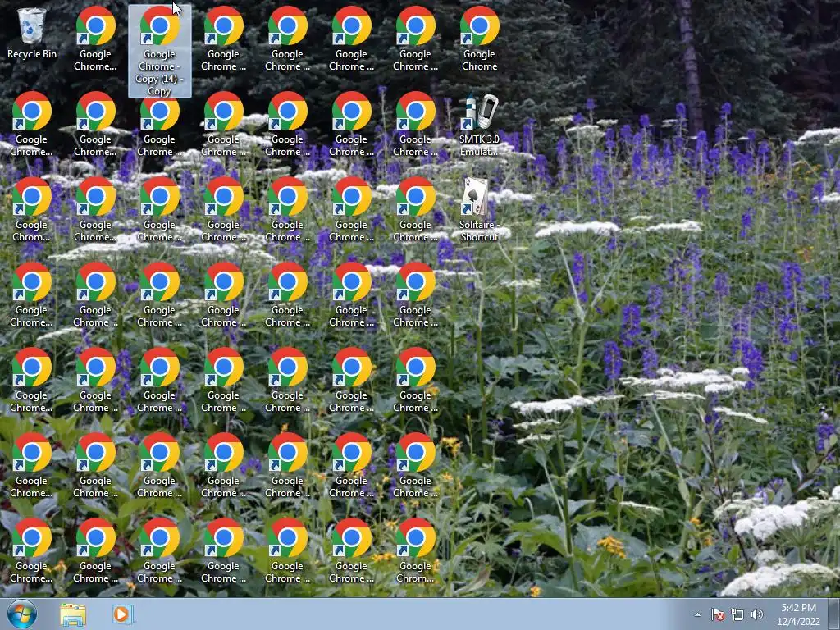
Task: Select the Recycle Bin desktop icon
Action: 32,33
